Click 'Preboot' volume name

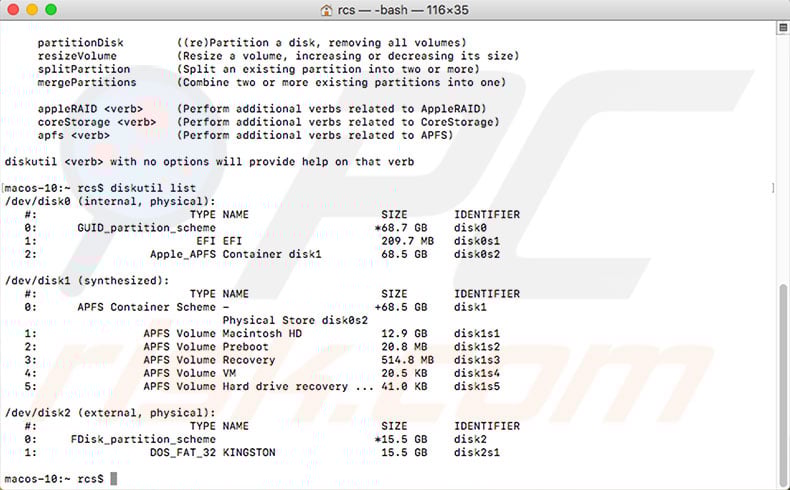click(245, 346)
